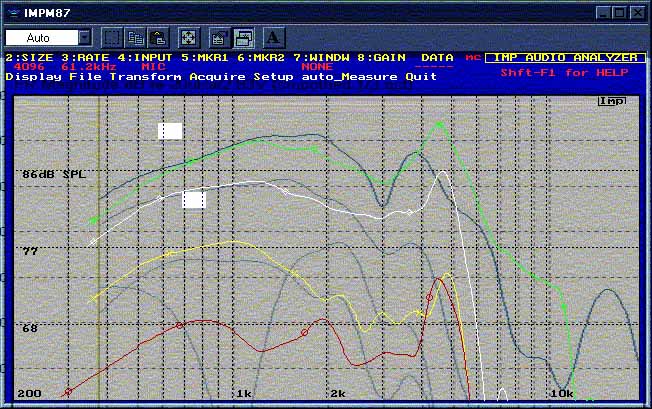The width and height of the screenshot is (652, 409).
Task: Click the 200 Hz frequency axis label
Action: pos(30,393)
